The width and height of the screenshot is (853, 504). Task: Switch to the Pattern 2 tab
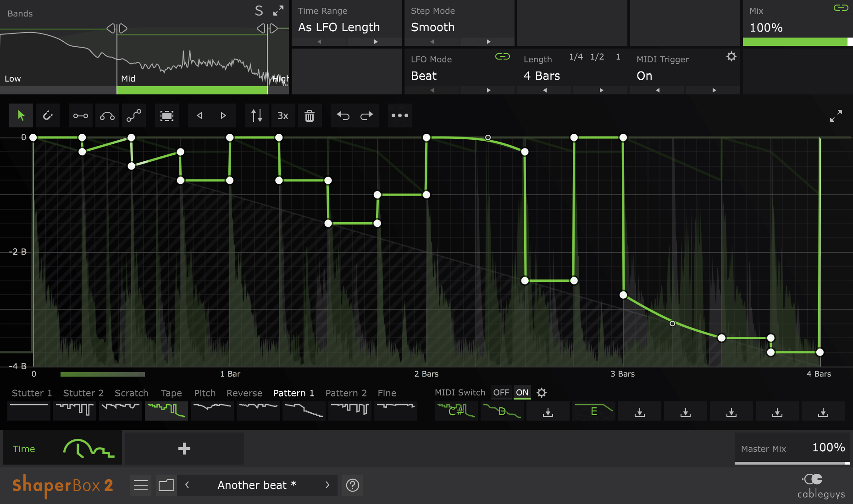(346, 393)
